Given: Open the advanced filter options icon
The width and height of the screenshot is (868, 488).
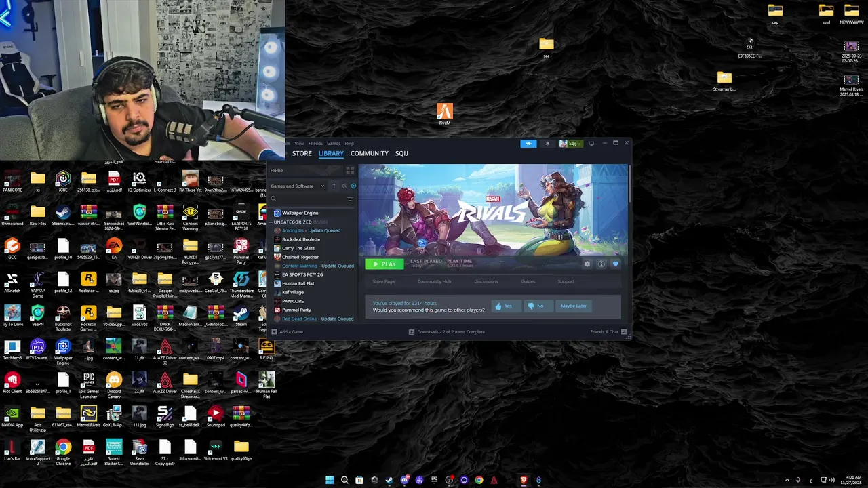Looking at the screenshot, I should [x=350, y=199].
